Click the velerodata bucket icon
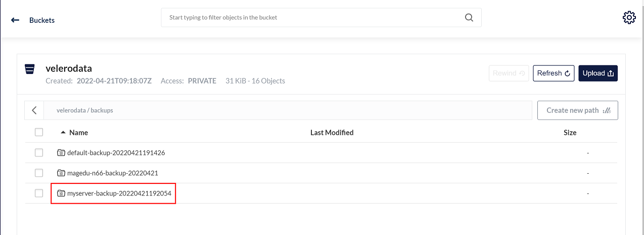 click(x=30, y=69)
